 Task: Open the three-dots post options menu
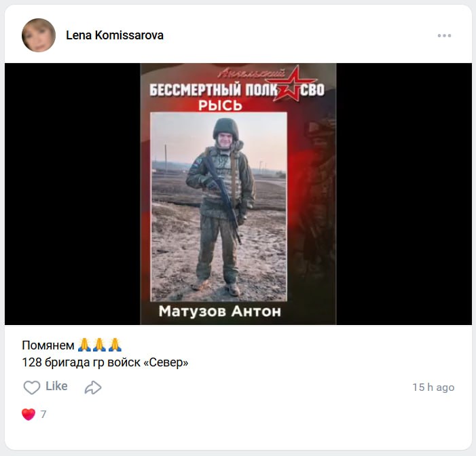pyautogui.click(x=444, y=35)
